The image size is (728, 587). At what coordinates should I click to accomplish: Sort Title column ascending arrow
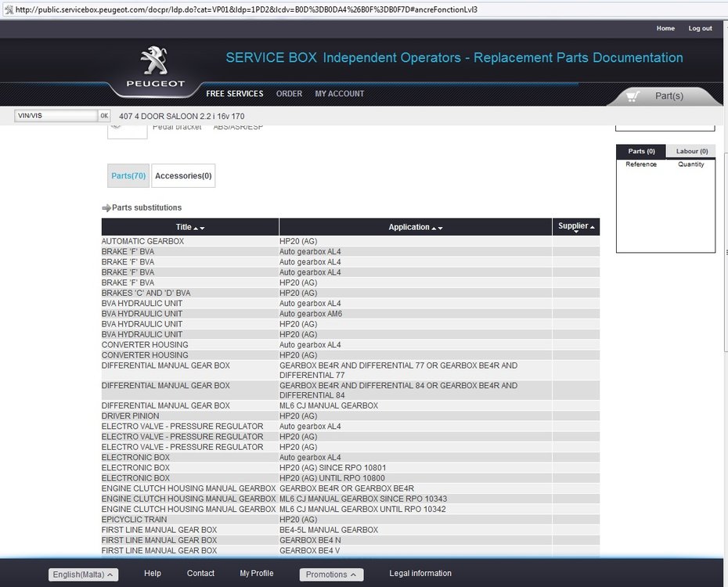pyautogui.click(x=196, y=229)
